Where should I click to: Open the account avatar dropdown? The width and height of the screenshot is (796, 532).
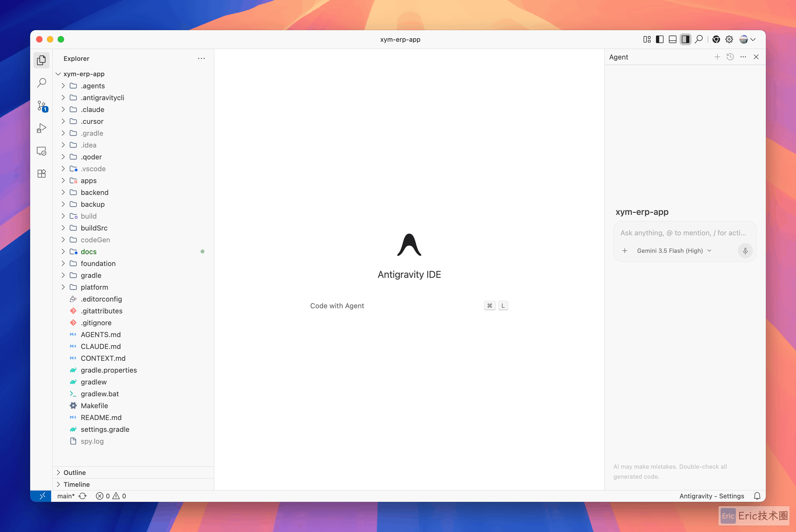(x=748, y=39)
